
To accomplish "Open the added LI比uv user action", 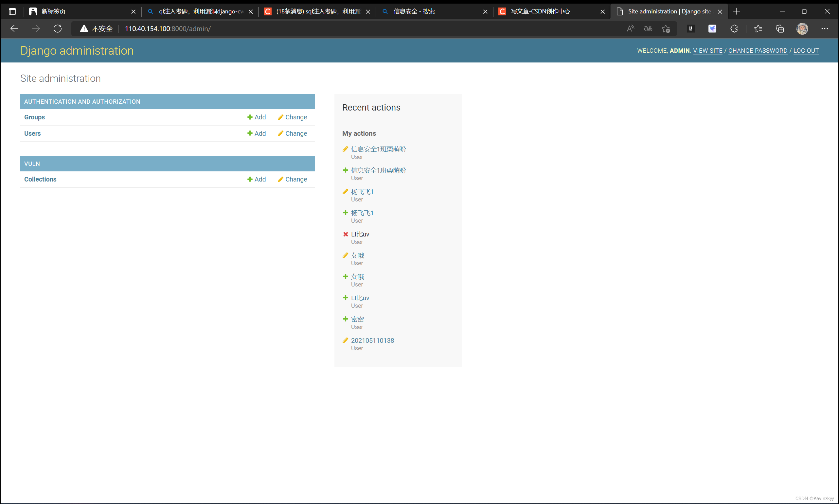I will point(360,298).
